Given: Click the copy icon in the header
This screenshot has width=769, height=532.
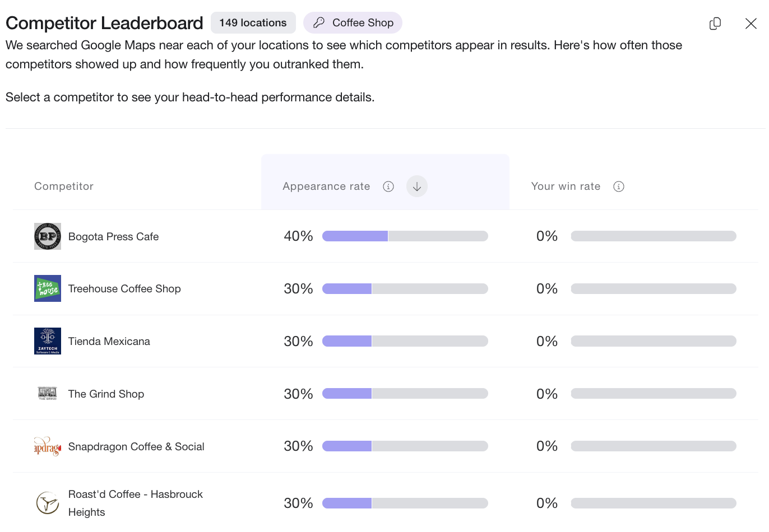Looking at the screenshot, I should click(x=715, y=24).
